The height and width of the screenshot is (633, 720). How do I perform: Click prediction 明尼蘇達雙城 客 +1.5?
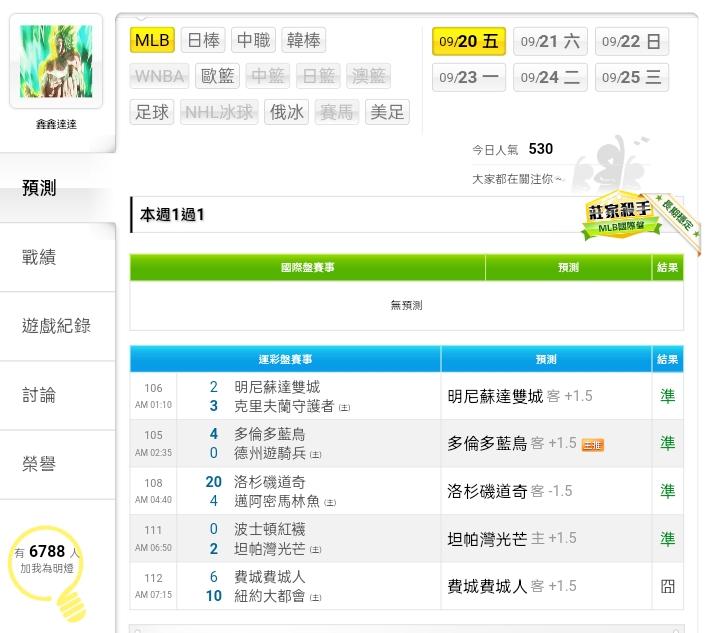[520, 396]
